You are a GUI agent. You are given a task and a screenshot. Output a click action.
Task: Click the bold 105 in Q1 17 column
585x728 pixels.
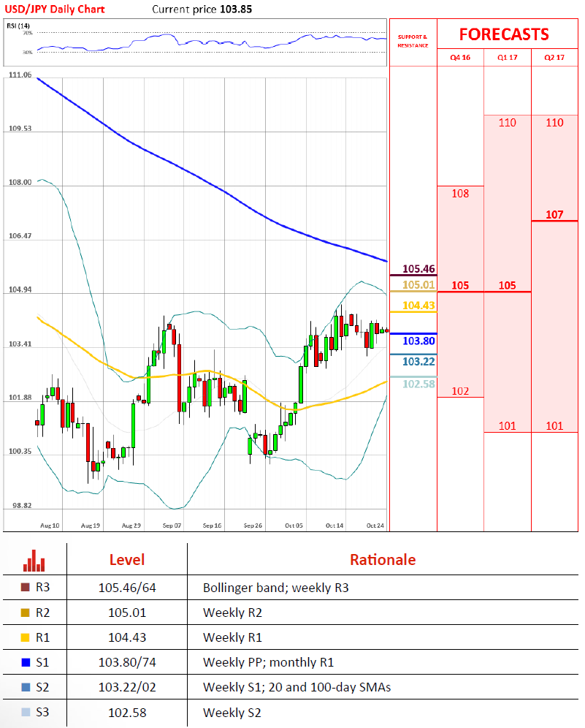(x=507, y=286)
